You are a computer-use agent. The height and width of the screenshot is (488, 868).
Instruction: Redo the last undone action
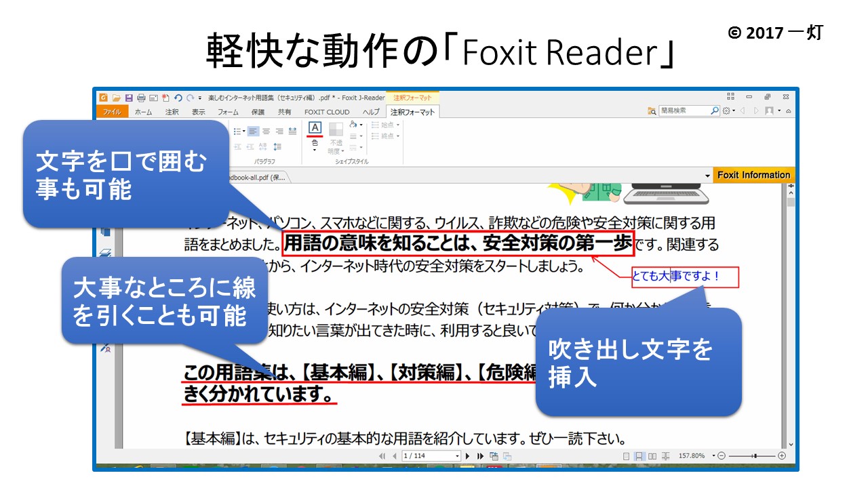pyautogui.click(x=191, y=98)
